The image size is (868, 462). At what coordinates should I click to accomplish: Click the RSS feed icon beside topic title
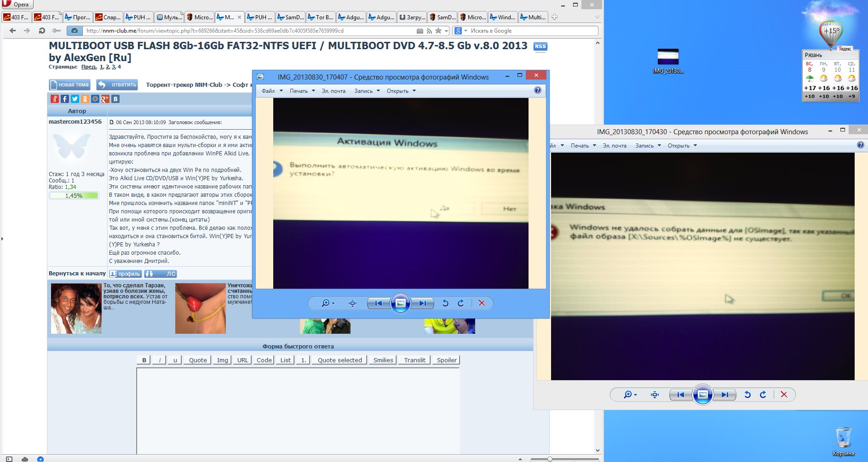[540, 46]
